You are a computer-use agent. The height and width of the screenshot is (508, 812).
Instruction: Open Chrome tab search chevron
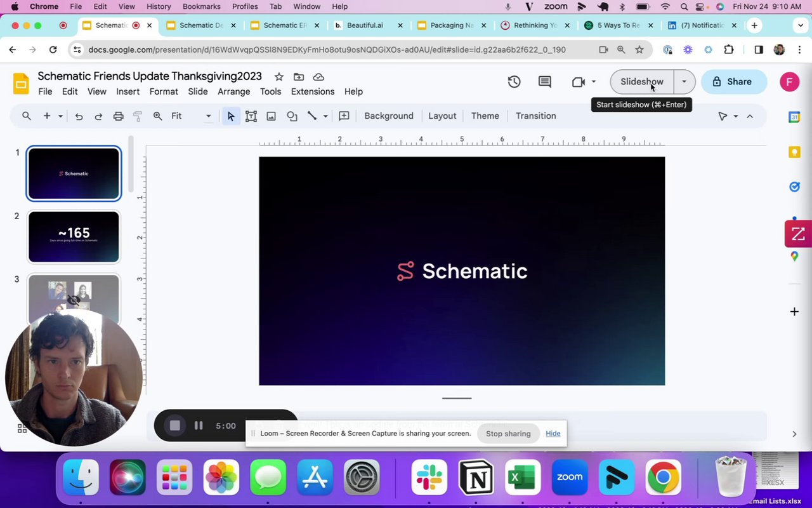(800, 25)
